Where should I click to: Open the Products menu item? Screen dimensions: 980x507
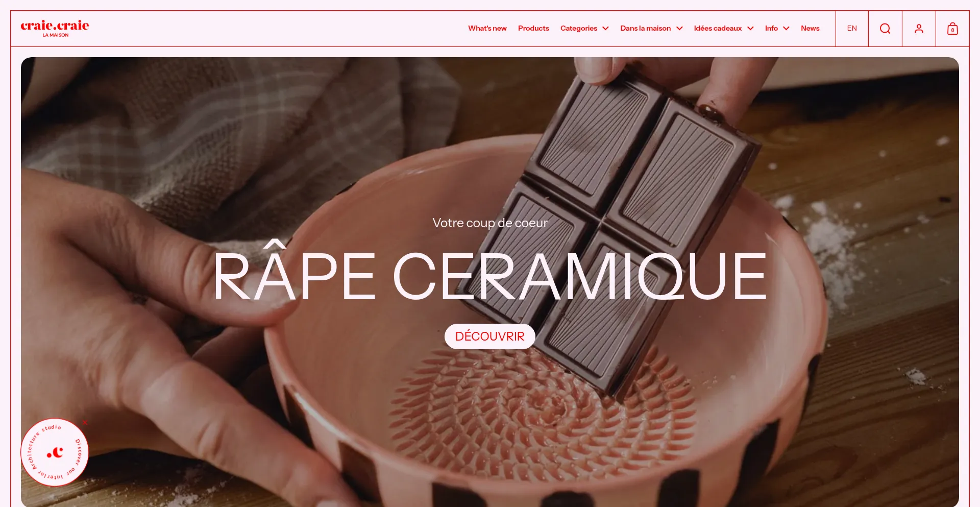533,29
